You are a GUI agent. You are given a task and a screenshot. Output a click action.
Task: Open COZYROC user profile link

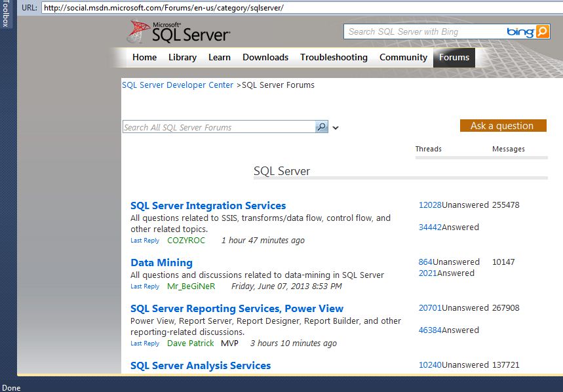pyautogui.click(x=186, y=241)
